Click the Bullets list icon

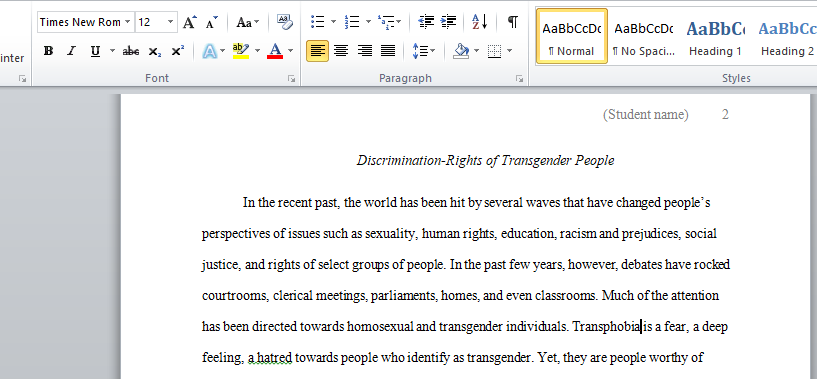click(x=317, y=22)
